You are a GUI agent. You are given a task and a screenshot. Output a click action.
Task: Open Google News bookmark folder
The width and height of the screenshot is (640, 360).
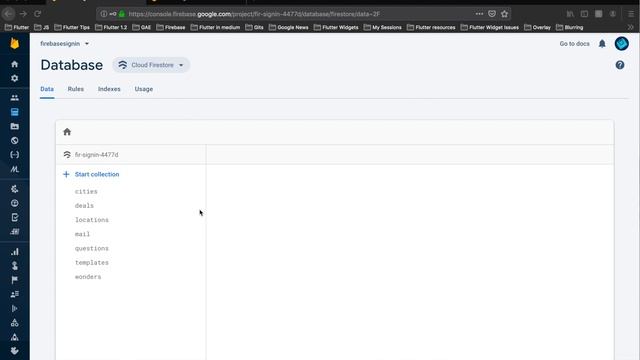(x=289, y=27)
